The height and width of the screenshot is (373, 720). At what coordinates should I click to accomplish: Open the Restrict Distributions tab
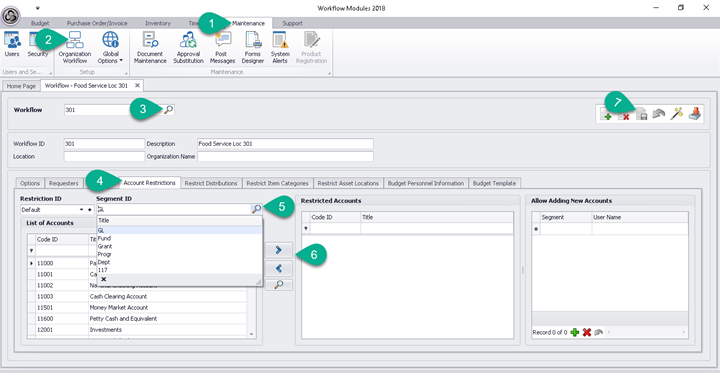point(211,183)
